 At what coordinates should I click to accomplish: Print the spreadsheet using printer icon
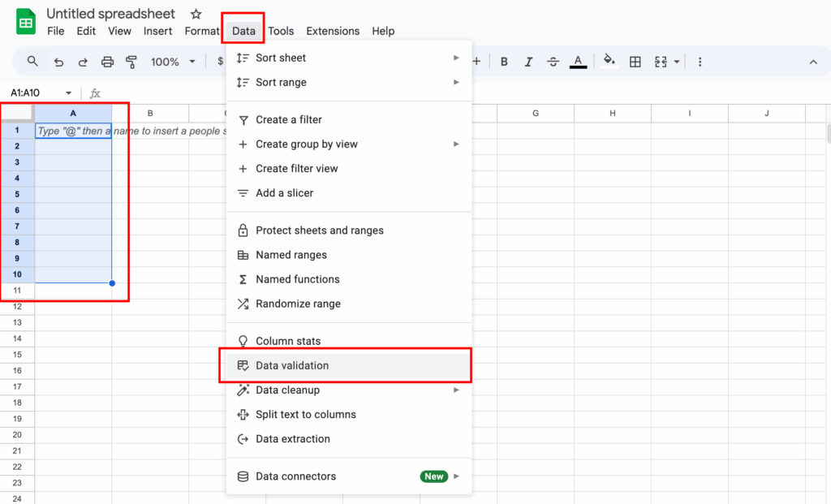click(x=107, y=62)
